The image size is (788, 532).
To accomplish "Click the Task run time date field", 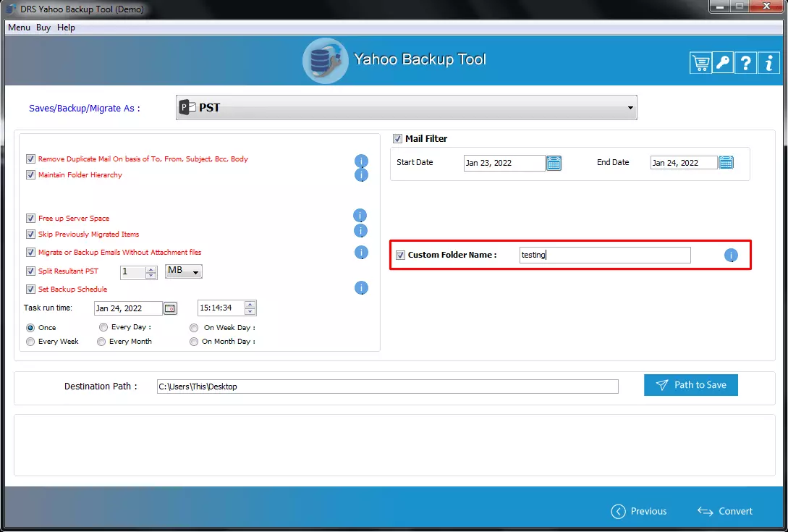I will (x=128, y=308).
